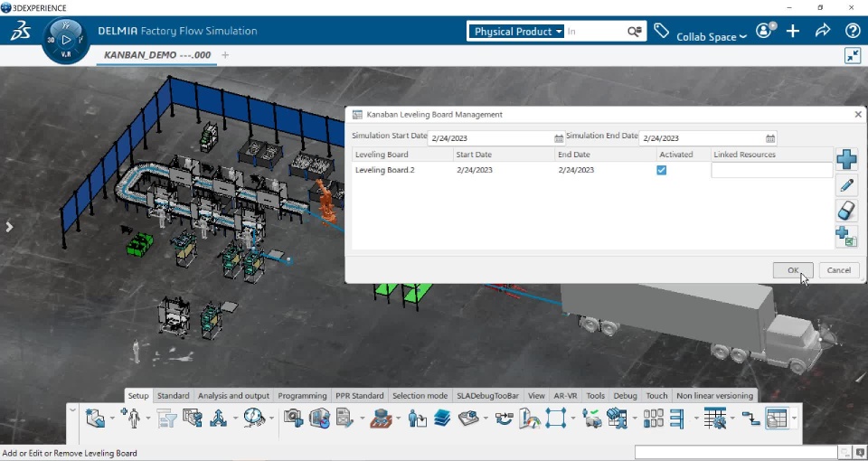Open dropdown arrow beside table gear icon
Image resolution: width=868 pixels, height=461 pixels.
[x=731, y=418]
